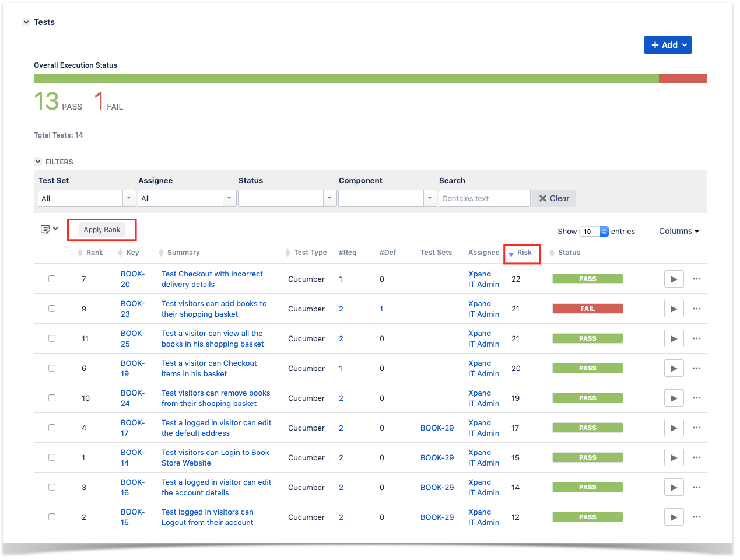
Task: Open the Add button menu
Action: click(x=668, y=45)
